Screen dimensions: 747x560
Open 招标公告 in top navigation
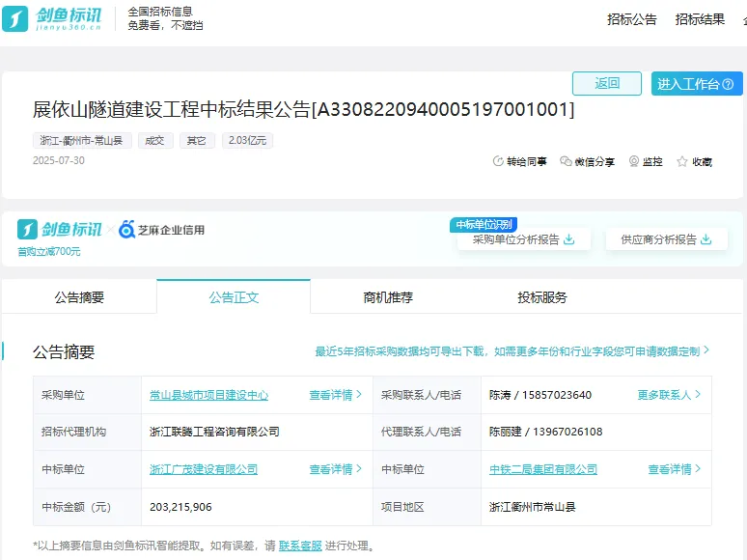pyautogui.click(x=632, y=19)
